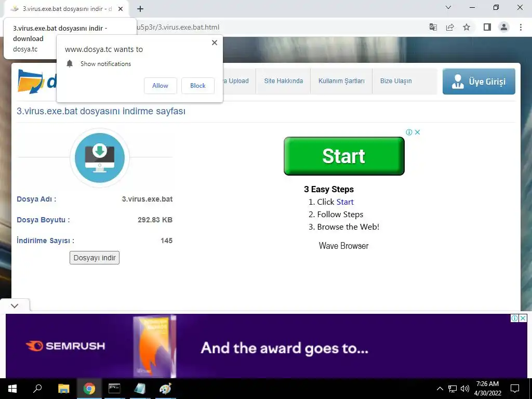Click the translate page icon in address bar
Image resolution: width=532 pixels, height=399 pixels.
(433, 27)
